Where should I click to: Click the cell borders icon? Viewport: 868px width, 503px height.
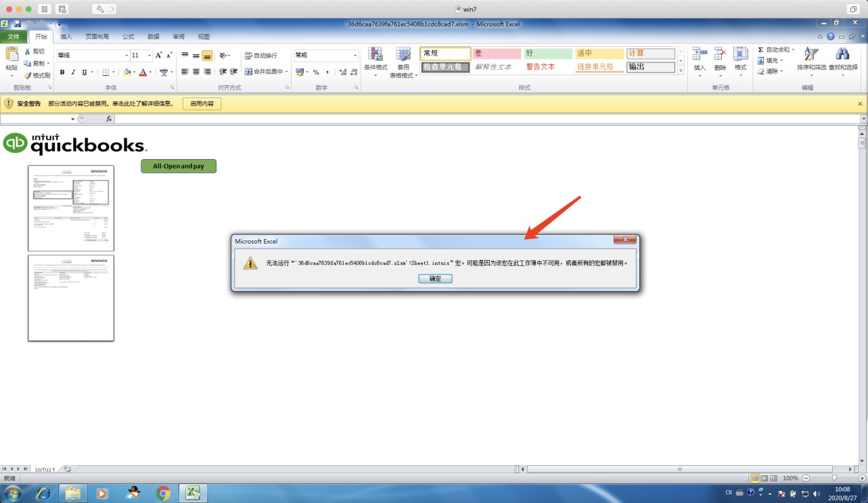106,72
